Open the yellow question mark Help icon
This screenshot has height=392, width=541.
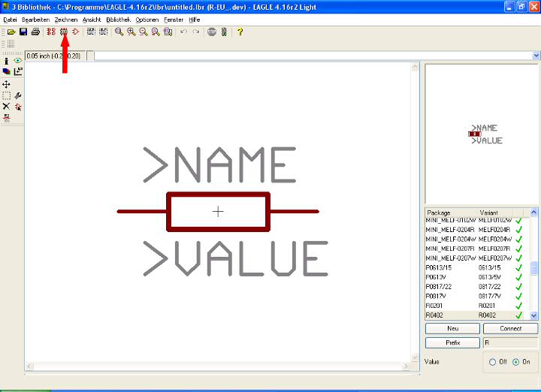[240, 32]
